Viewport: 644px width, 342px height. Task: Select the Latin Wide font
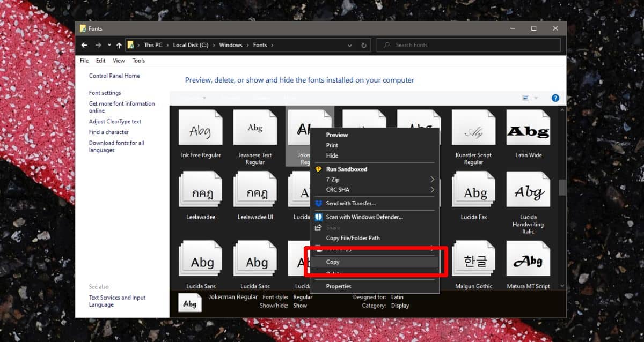click(529, 135)
